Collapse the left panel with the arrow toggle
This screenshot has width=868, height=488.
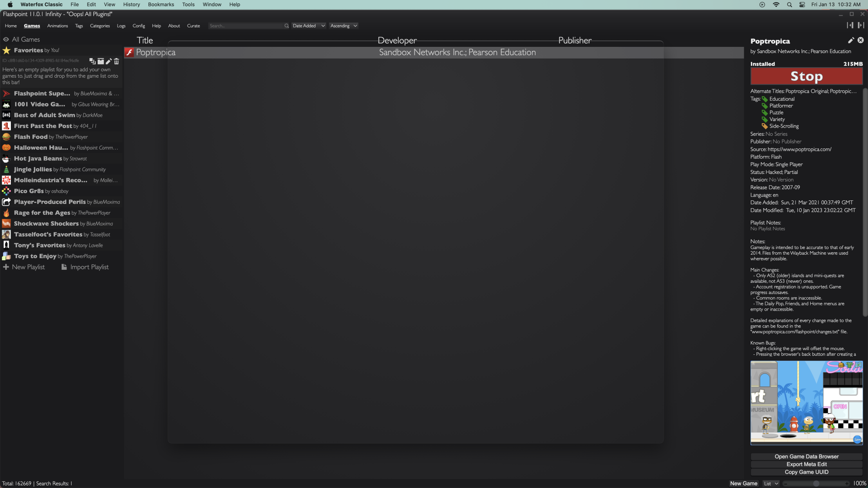(x=851, y=25)
